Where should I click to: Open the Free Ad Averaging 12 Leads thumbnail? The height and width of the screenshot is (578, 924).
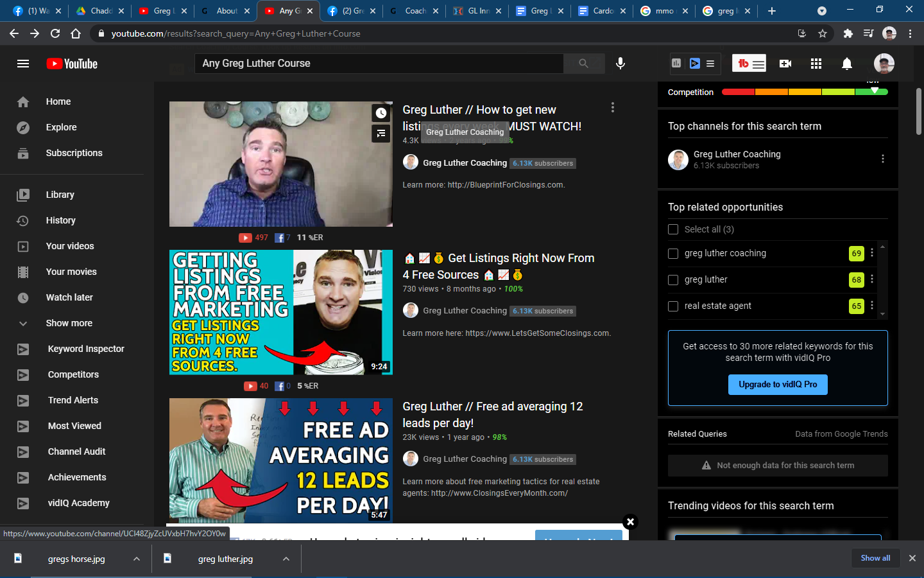(280, 460)
